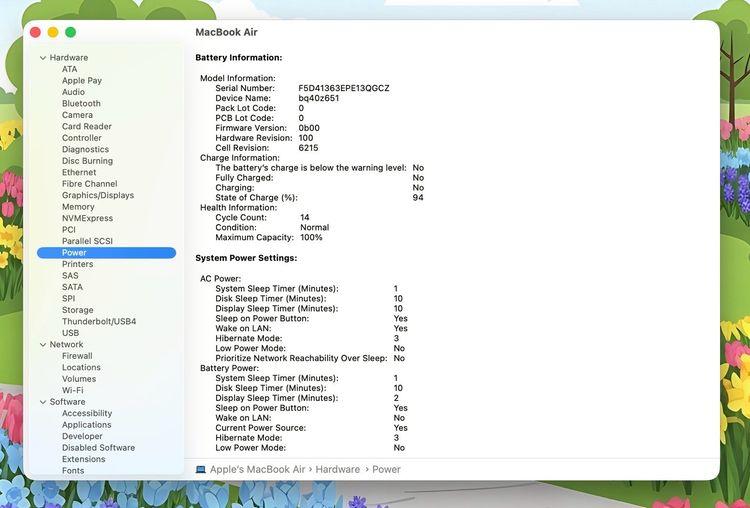Image resolution: width=750 pixels, height=508 pixels.
Task: Open Diagnostics in the sidebar
Action: coord(85,149)
